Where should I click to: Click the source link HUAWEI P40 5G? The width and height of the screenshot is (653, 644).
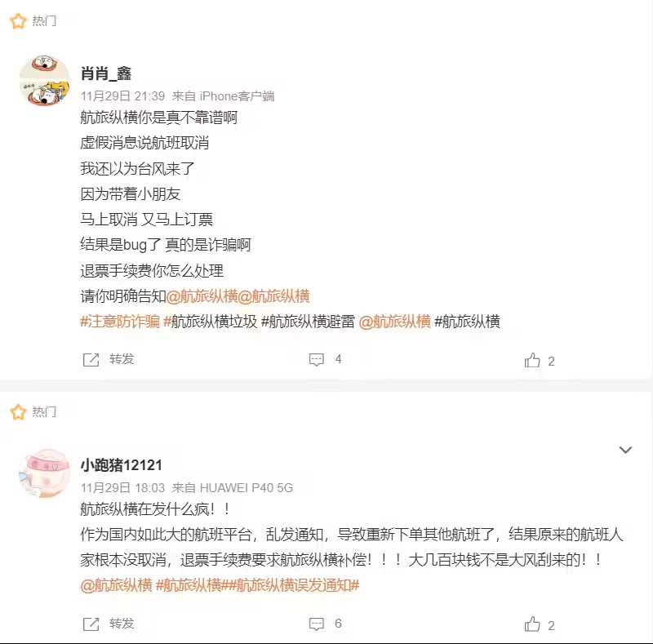pos(247,487)
